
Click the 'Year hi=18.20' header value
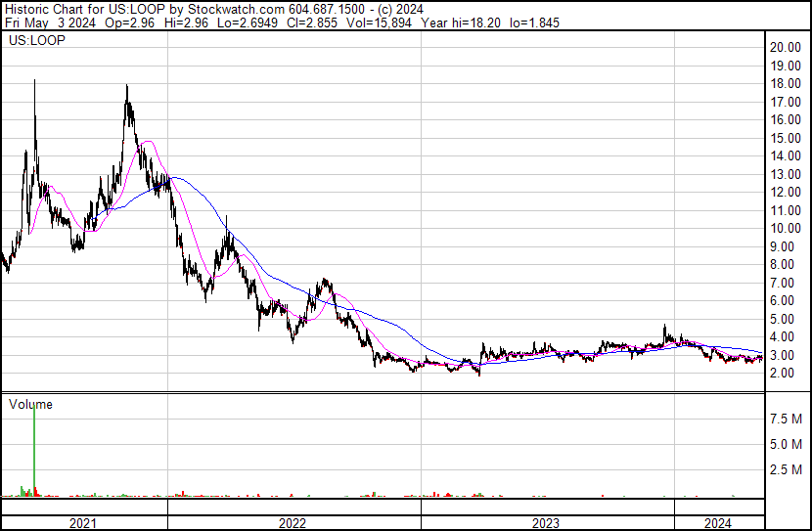pos(461,22)
